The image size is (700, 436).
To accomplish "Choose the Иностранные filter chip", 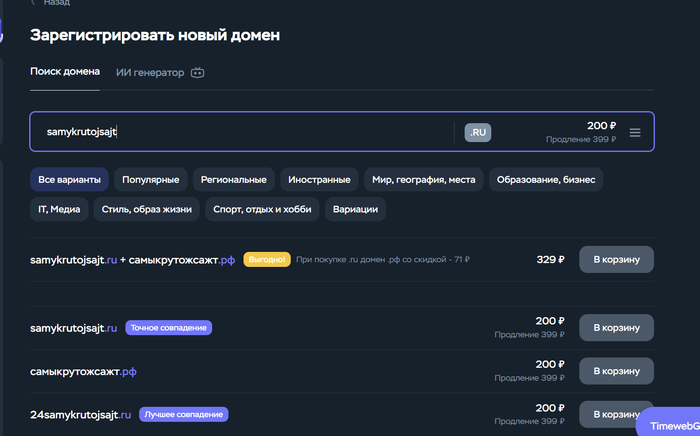I will [x=319, y=179].
